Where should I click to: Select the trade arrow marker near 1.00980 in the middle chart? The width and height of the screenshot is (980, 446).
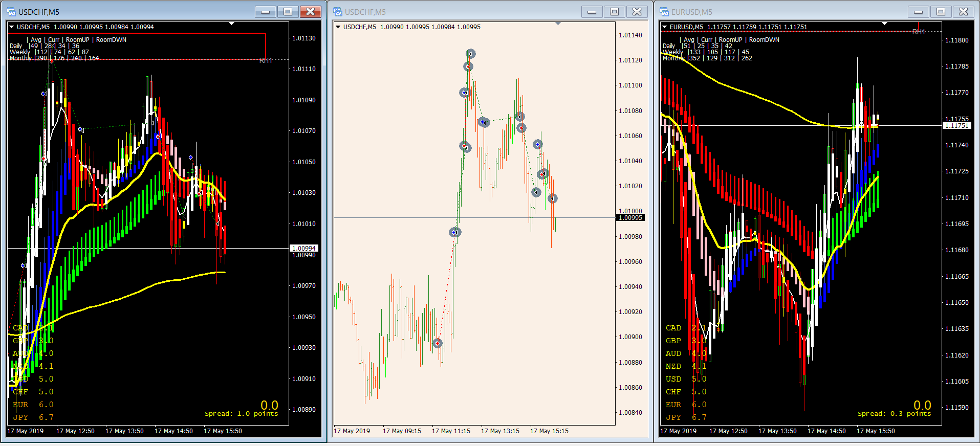tap(455, 232)
